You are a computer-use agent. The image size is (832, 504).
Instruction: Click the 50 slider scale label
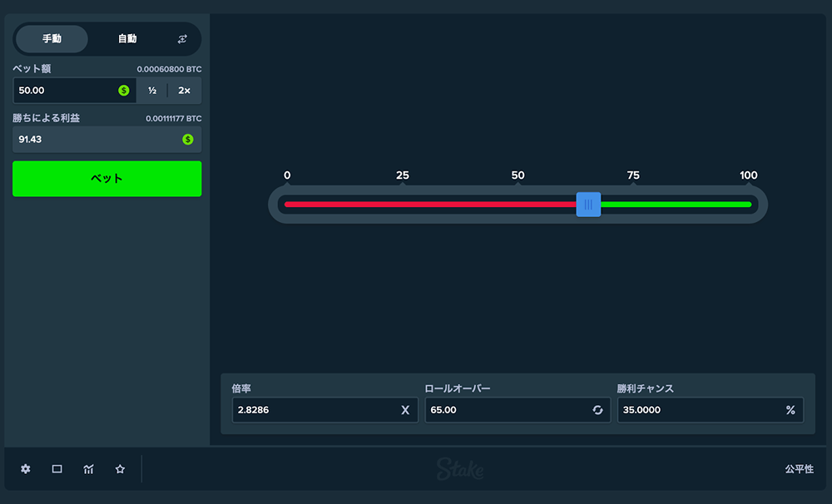coord(518,175)
